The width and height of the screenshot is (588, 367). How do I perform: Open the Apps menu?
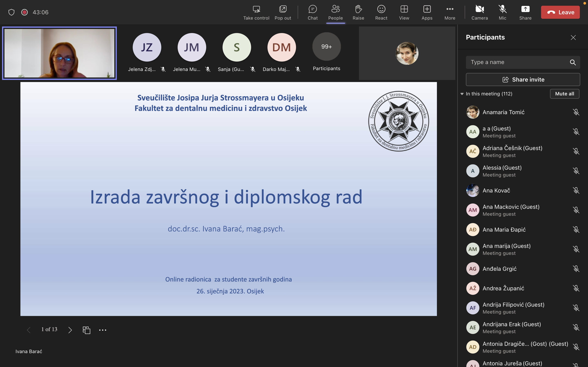coord(427,12)
